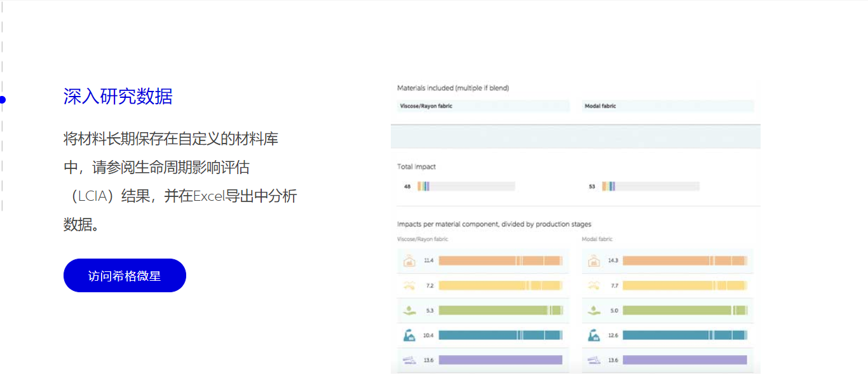
Task: Click the green water-drop icon under Modal fabric
Action: click(x=593, y=311)
